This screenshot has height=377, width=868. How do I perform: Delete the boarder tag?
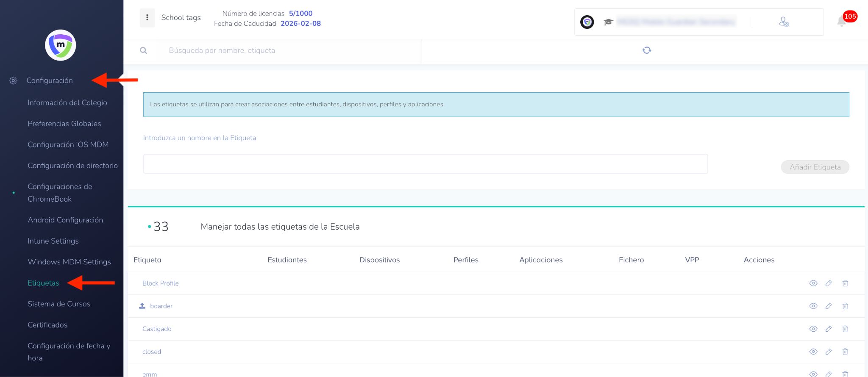[845, 306]
